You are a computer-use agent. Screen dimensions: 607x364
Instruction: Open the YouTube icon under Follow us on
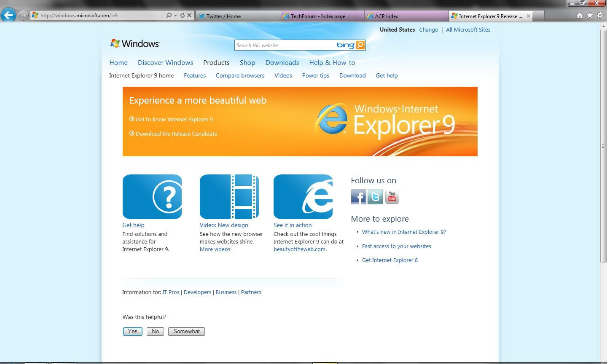(392, 197)
